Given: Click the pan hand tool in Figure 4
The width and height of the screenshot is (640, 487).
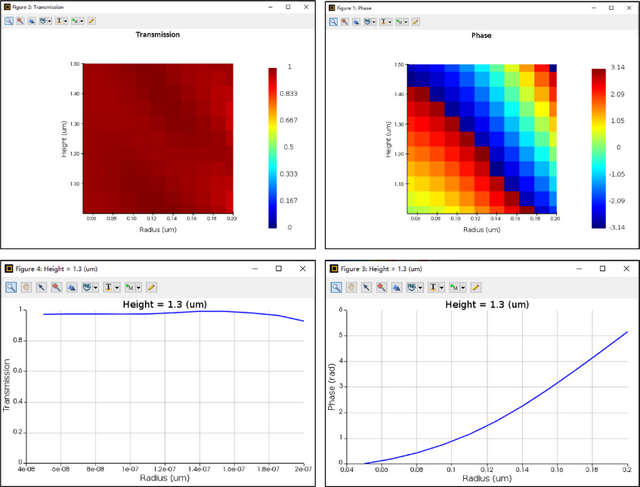Looking at the screenshot, I should click(26, 287).
